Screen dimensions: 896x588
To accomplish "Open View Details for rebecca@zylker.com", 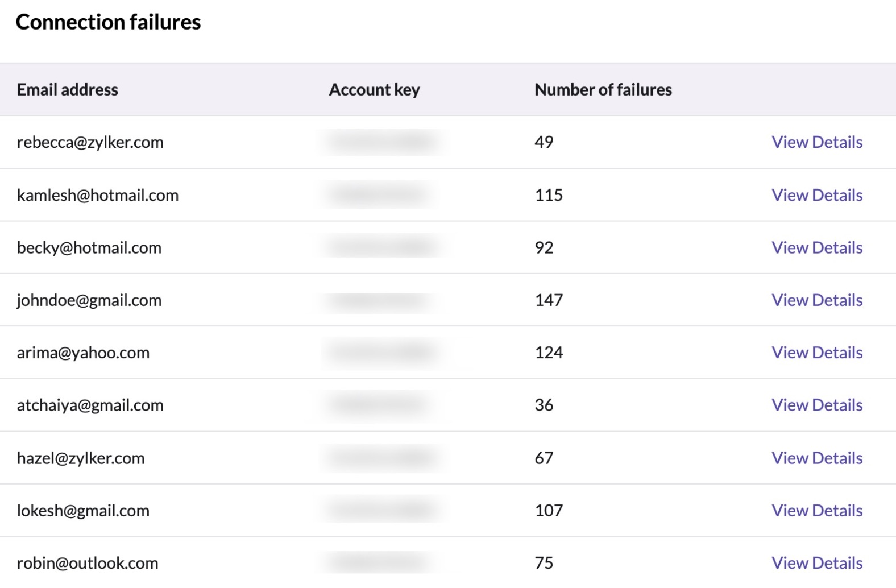I will 816,142.
